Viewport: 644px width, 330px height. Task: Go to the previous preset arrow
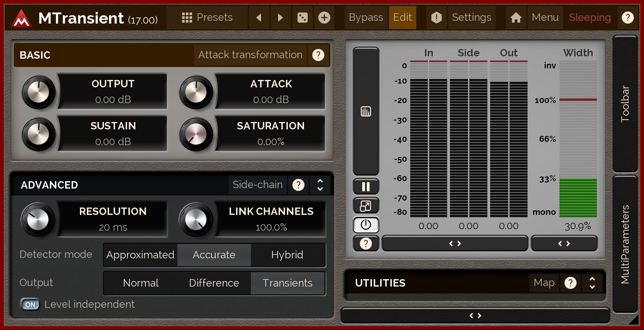coord(259,18)
